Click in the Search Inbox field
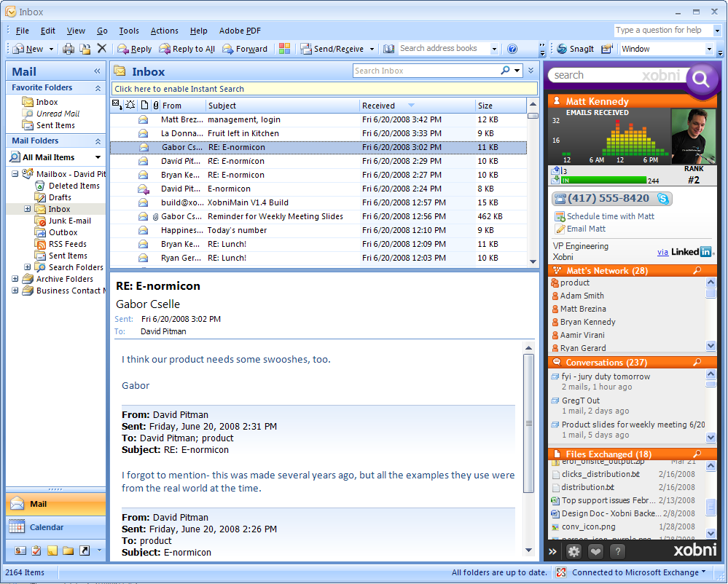This screenshot has width=728, height=584. [x=426, y=71]
